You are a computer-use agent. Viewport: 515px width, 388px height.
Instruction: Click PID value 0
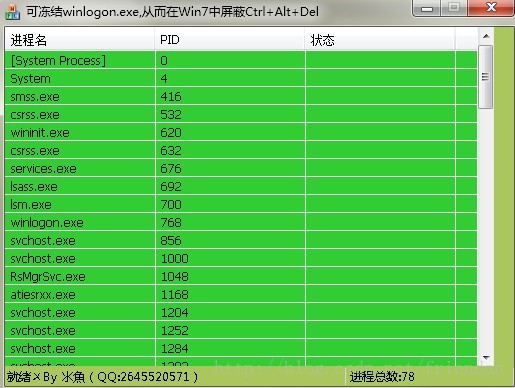tap(164, 60)
